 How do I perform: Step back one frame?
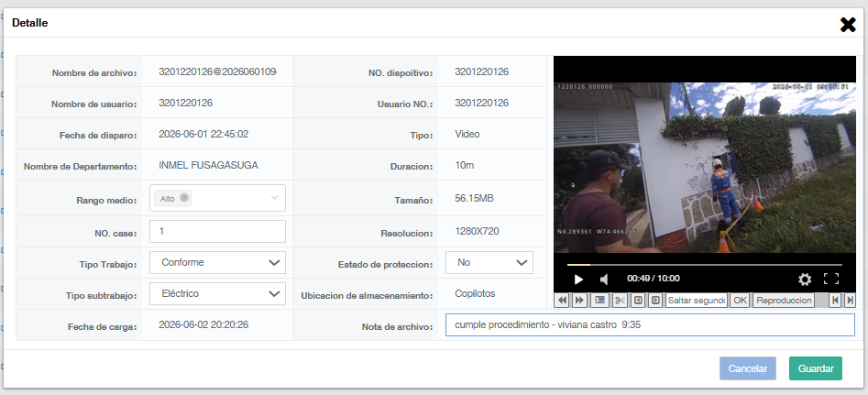point(638,301)
